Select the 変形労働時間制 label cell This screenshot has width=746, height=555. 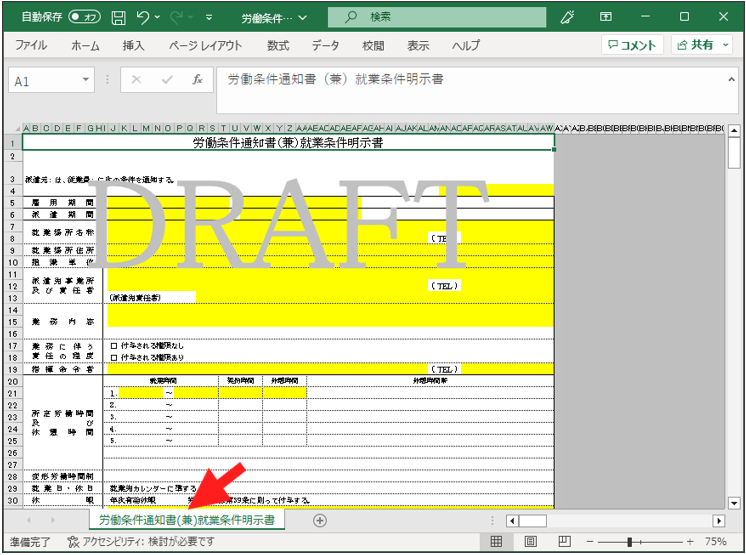point(63,477)
